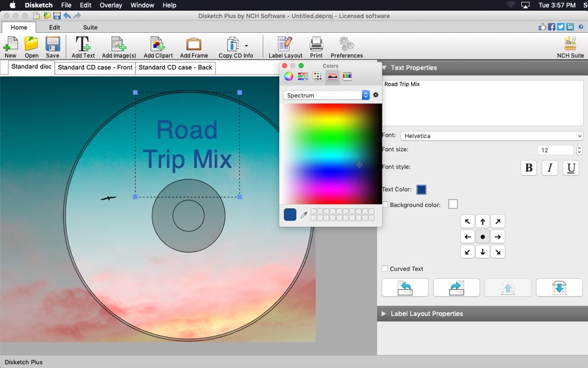Toggle bold text style

[529, 168]
